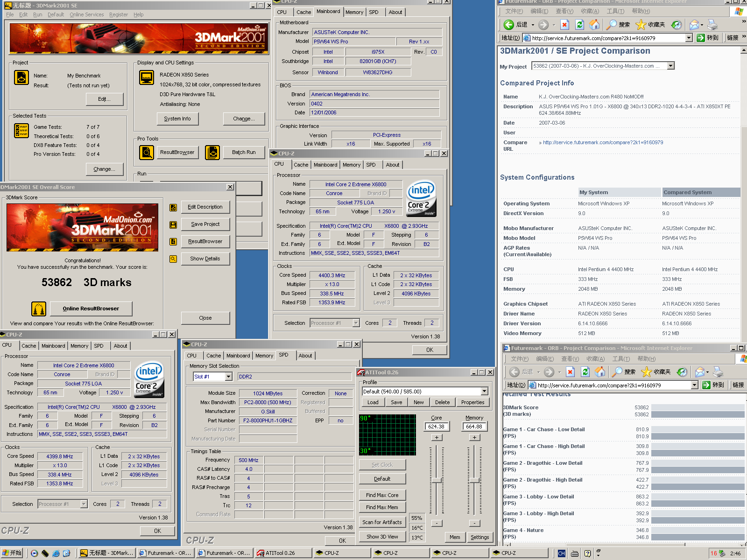Click the Edit... button under Project
Viewport: 747px width, 560px height.
click(105, 99)
